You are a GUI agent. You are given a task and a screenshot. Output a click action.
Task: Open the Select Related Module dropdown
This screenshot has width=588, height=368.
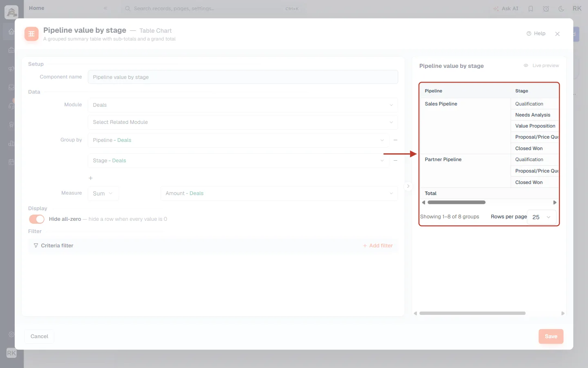tap(243, 122)
